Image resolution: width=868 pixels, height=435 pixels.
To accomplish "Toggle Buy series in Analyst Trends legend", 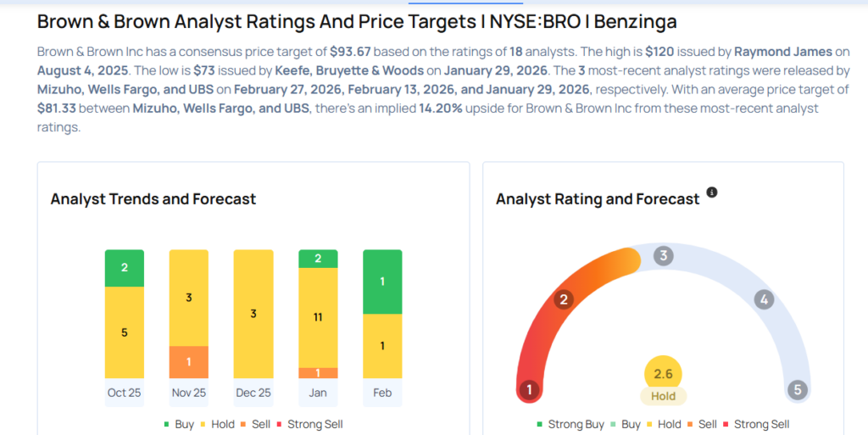I will [x=178, y=424].
